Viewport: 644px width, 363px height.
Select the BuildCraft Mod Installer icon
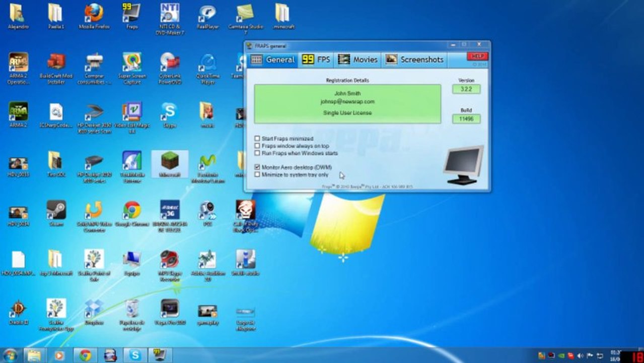tap(56, 68)
